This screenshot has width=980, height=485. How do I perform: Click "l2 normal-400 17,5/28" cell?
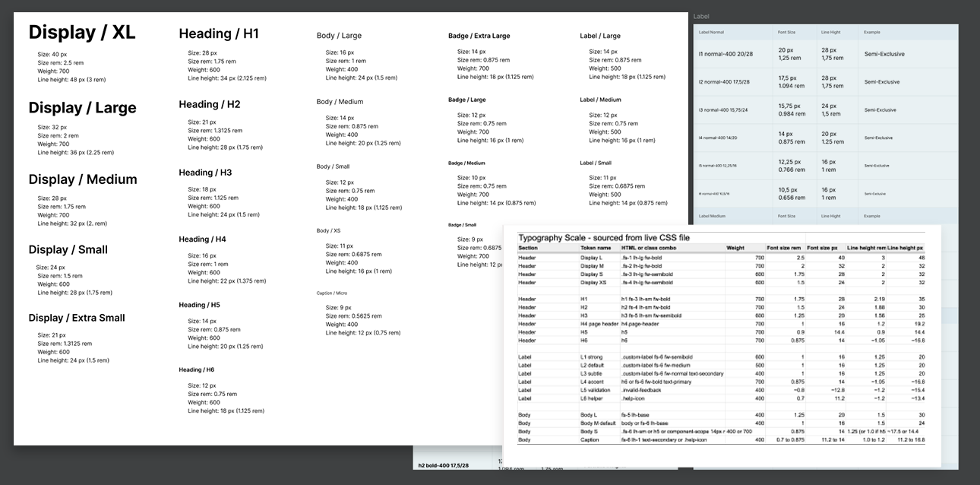(x=722, y=82)
